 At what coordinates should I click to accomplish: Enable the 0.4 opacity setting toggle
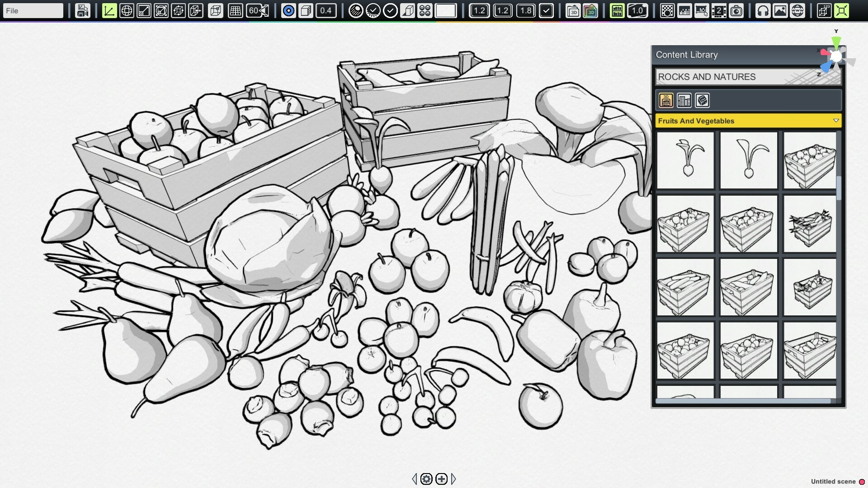(x=325, y=11)
